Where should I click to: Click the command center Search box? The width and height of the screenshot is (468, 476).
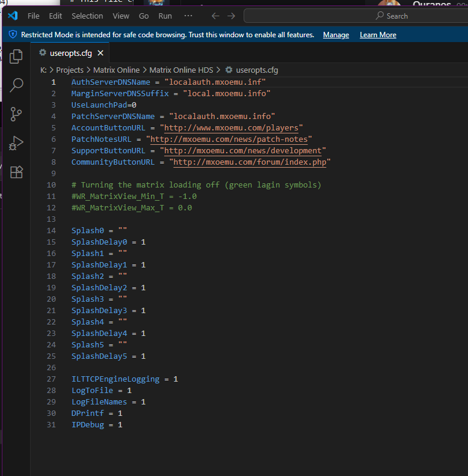coord(355,16)
